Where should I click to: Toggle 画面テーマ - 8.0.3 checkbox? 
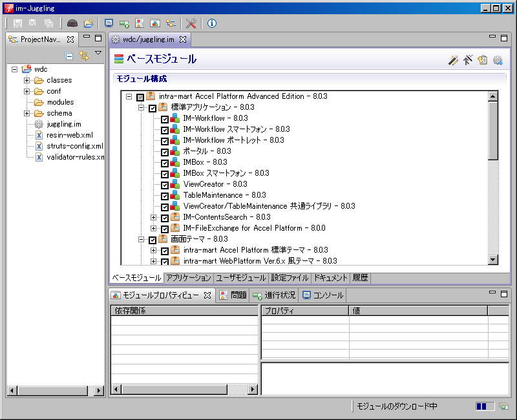[x=153, y=240]
